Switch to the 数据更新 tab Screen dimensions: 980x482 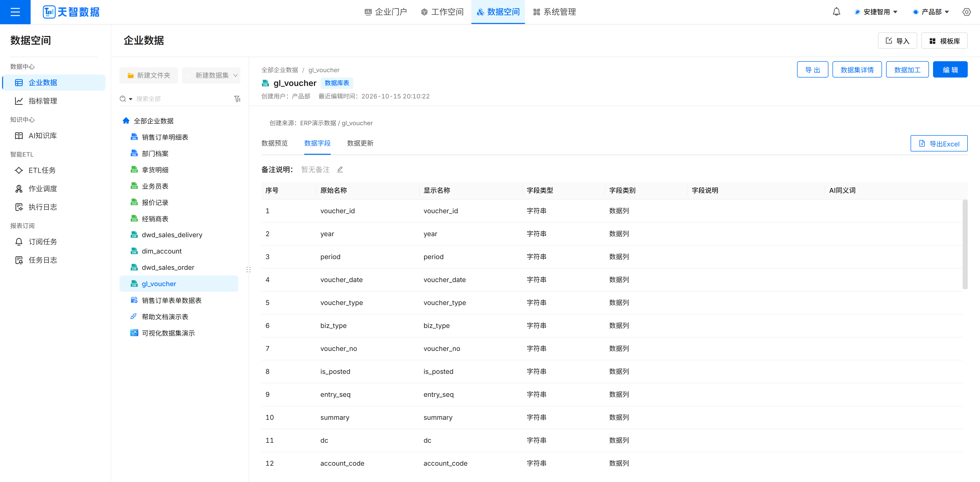[x=360, y=143]
